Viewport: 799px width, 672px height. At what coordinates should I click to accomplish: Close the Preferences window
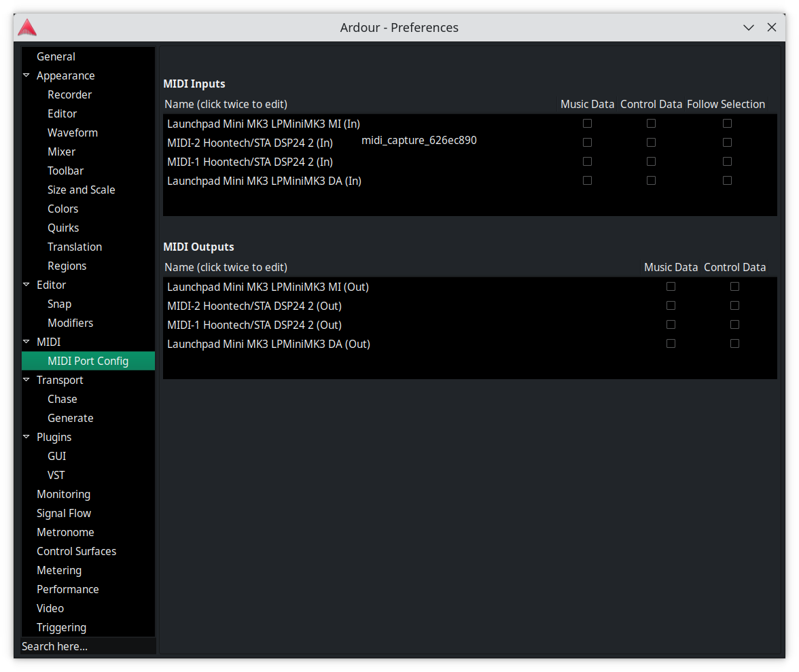(772, 28)
